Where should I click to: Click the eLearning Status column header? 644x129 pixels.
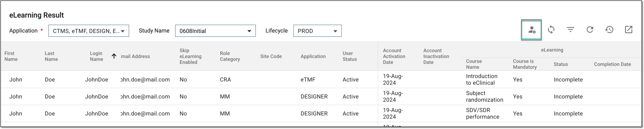561,64
